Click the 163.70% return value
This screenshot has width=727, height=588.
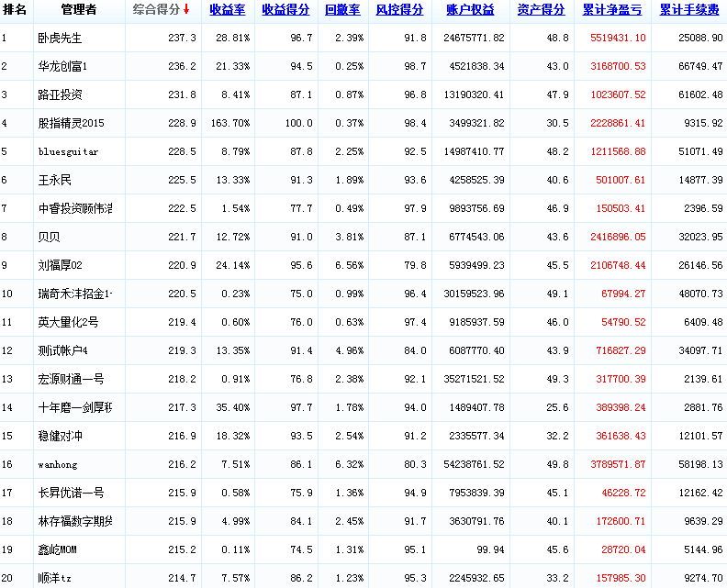coord(230,123)
